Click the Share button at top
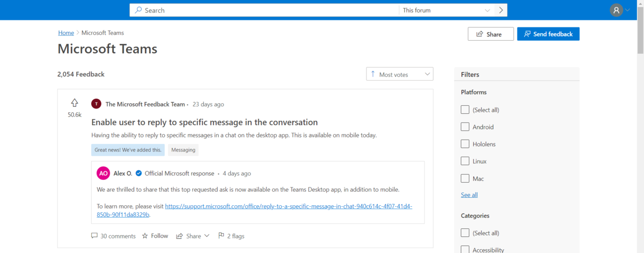This screenshot has height=253, width=644. (491, 34)
